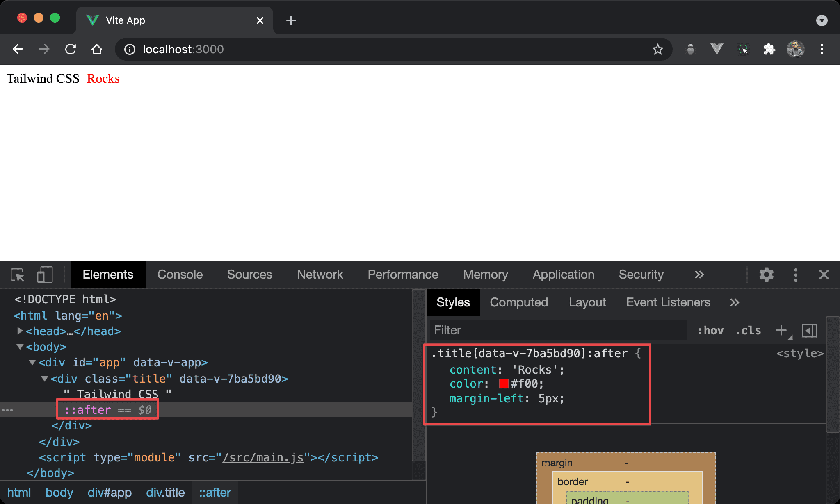
Task: Add a new style rule plus icon
Action: [781, 330]
